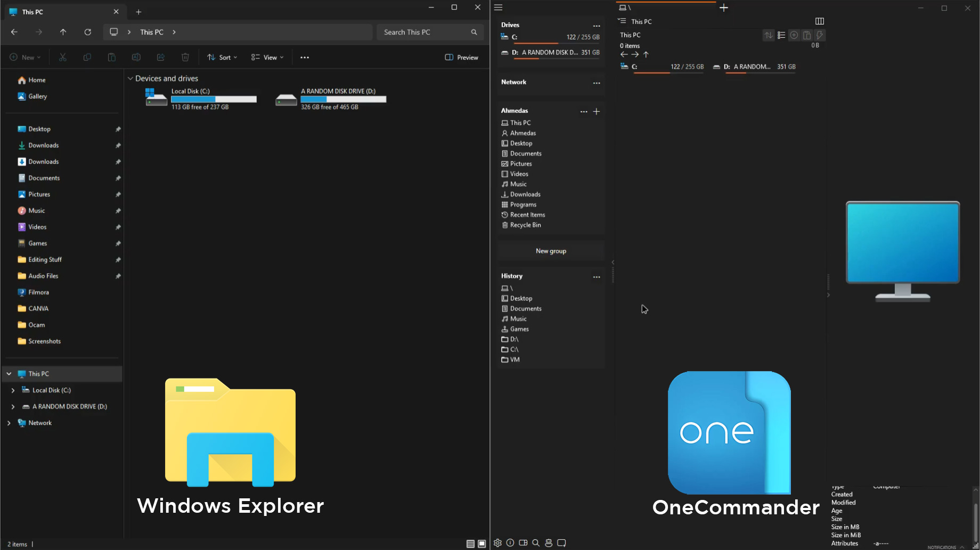Expand the Network tree node

pyautogui.click(x=9, y=423)
